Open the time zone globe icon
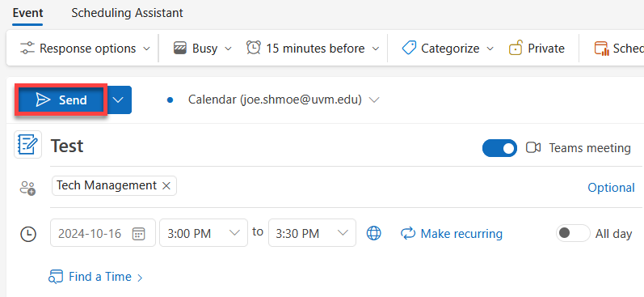The height and width of the screenshot is (297, 644). point(374,233)
